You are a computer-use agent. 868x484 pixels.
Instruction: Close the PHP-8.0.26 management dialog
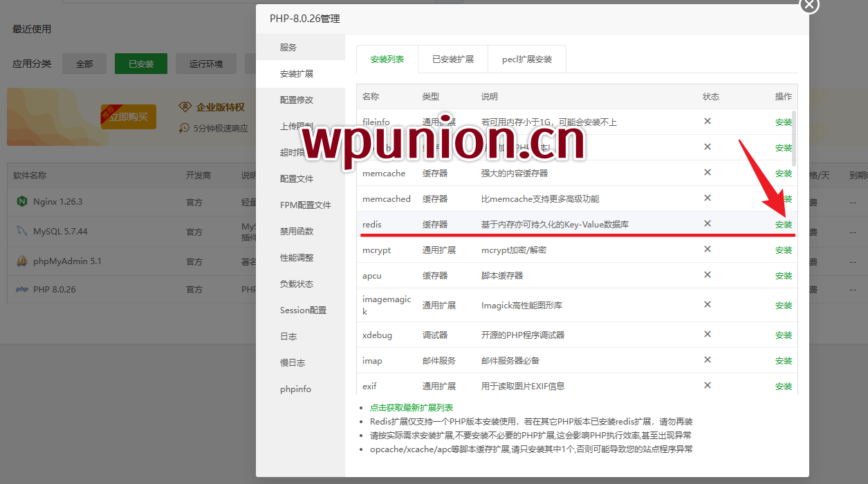(x=809, y=4)
